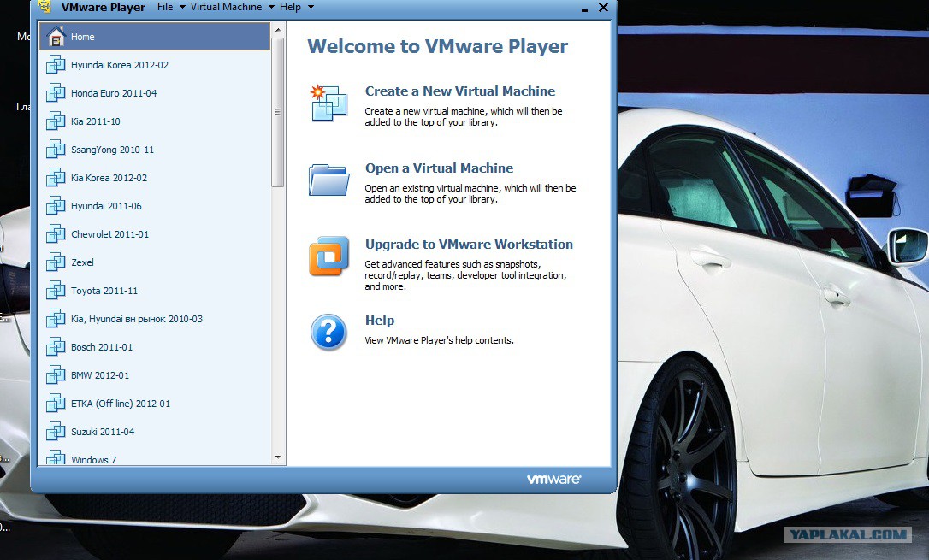Click VM icon beside Kia Korea 2012-02

tap(56, 178)
